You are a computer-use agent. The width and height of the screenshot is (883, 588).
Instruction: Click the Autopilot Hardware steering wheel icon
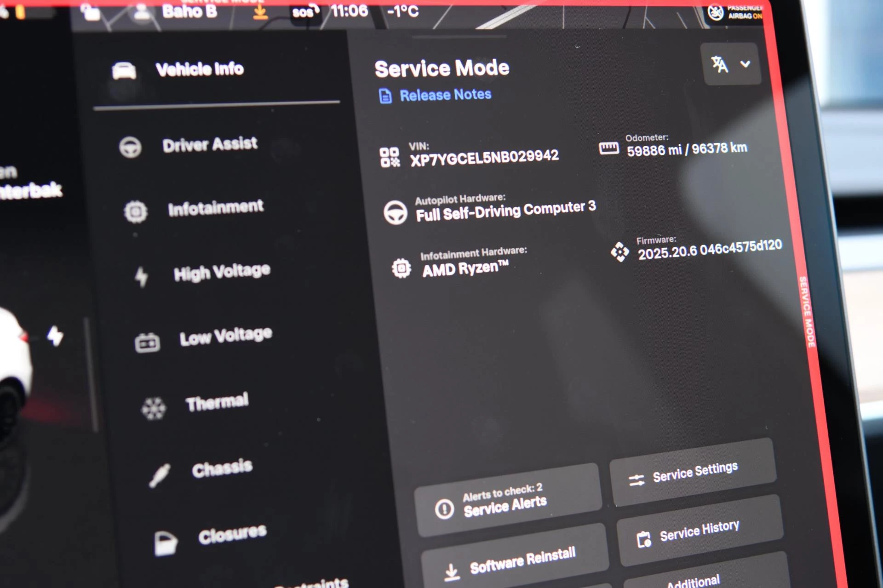(396, 212)
